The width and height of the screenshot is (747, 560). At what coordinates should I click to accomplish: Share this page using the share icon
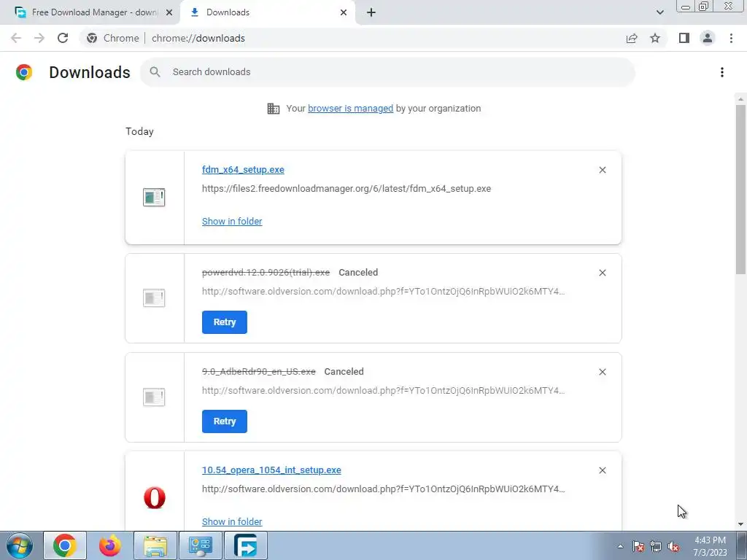click(632, 38)
